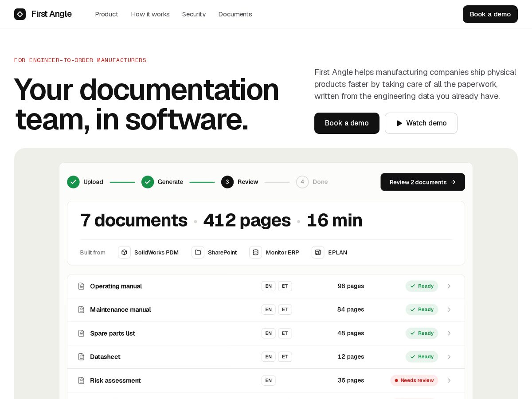Open the Product menu item
This screenshot has width=532, height=399.
(x=107, y=14)
